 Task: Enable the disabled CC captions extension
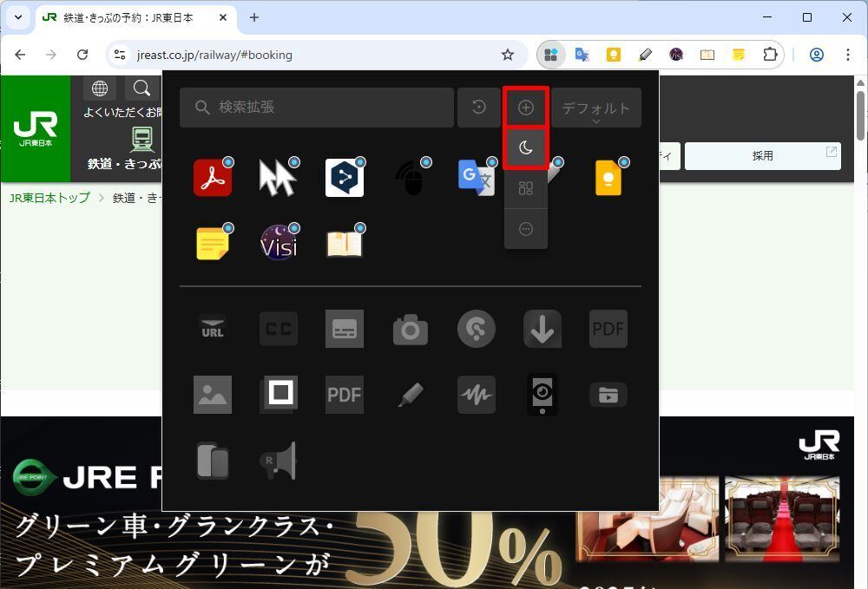click(278, 329)
